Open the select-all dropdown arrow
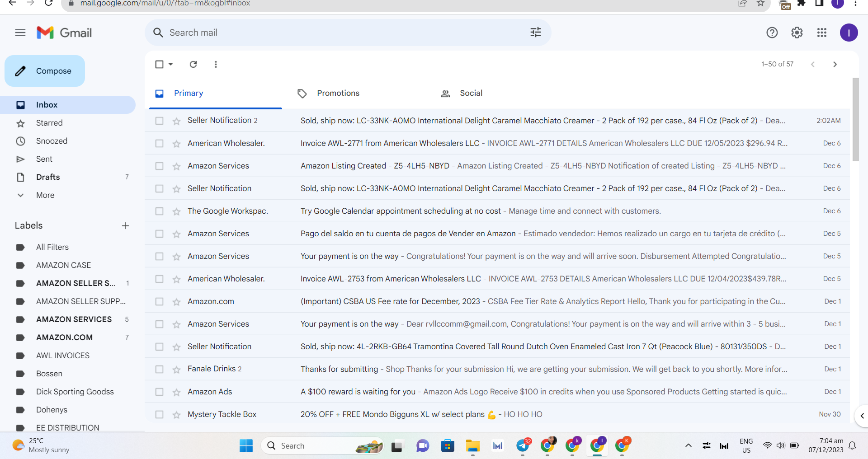The height and width of the screenshot is (459, 868). (171, 64)
